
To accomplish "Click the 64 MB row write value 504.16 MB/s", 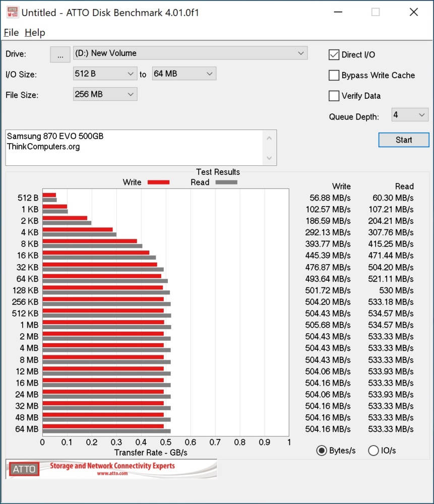I will tap(328, 429).
